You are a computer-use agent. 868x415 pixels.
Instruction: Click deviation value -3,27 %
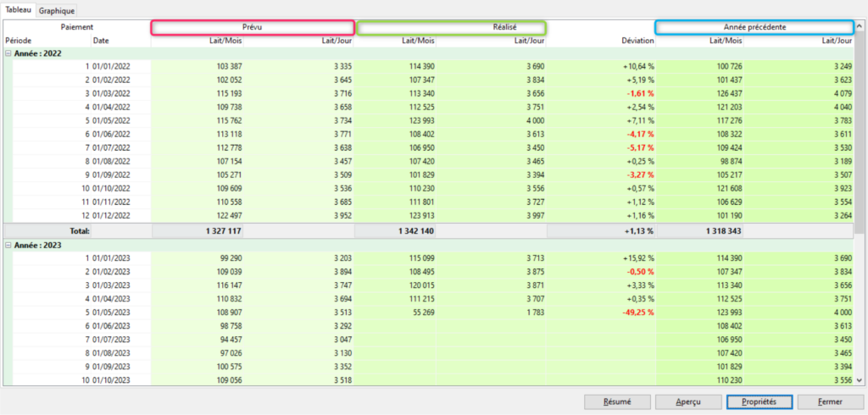click(641, 174)
